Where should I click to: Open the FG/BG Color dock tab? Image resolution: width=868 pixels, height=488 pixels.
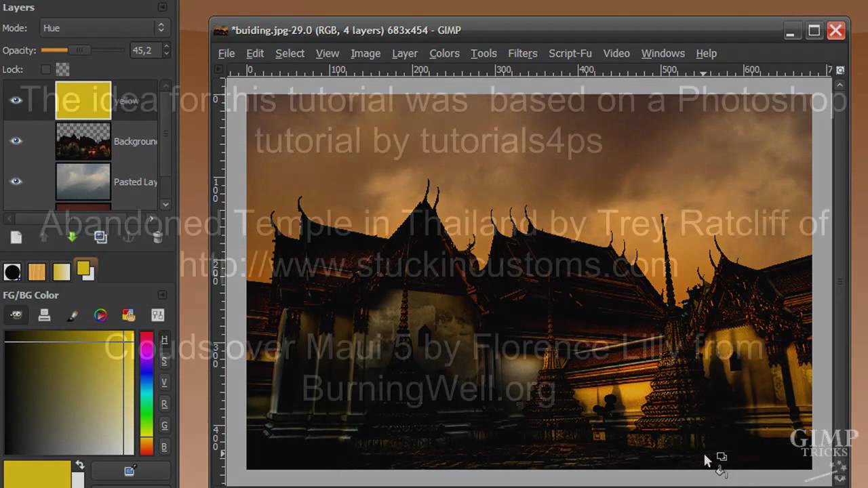tap(85, 270)
